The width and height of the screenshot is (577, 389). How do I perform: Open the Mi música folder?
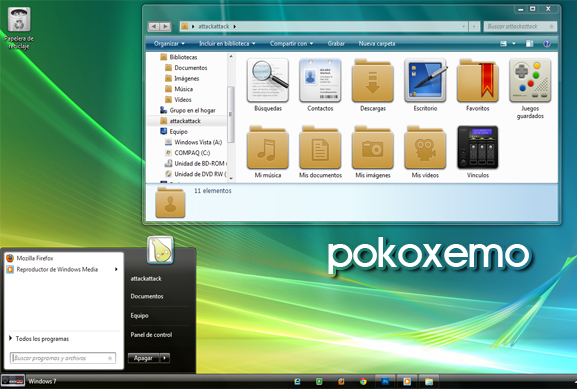click(x=268, y=148)
